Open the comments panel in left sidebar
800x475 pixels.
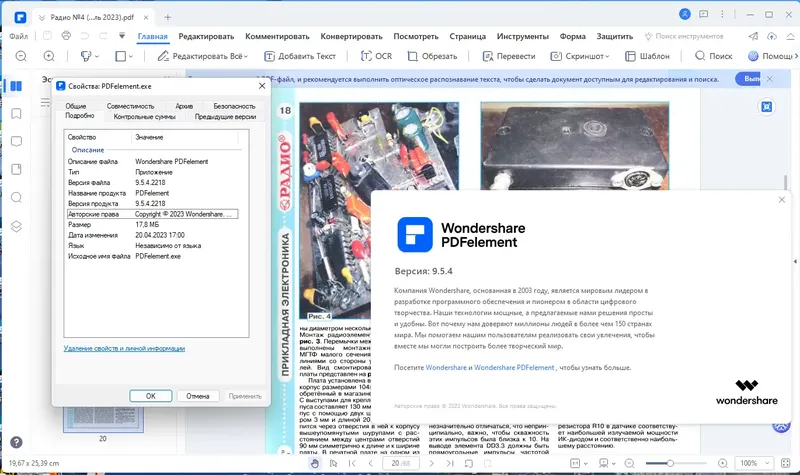[x=16, y=141]
